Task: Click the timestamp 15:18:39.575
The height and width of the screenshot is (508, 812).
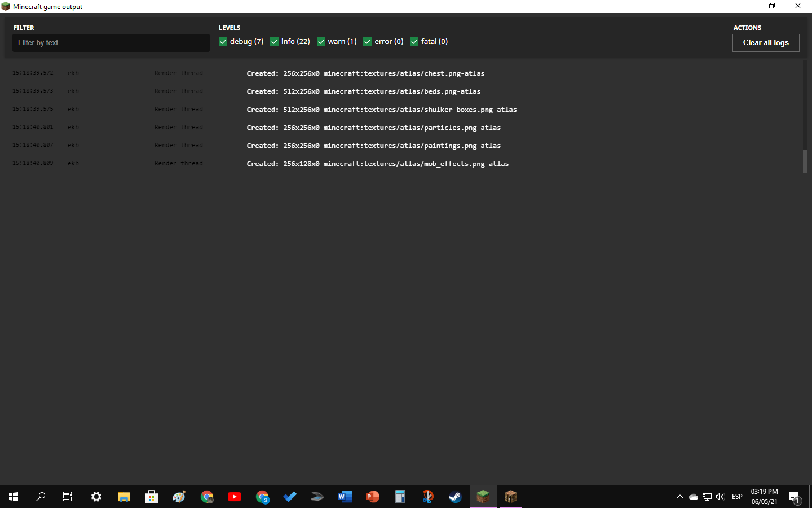Action: pyautogui.click(x=33, y=109)
